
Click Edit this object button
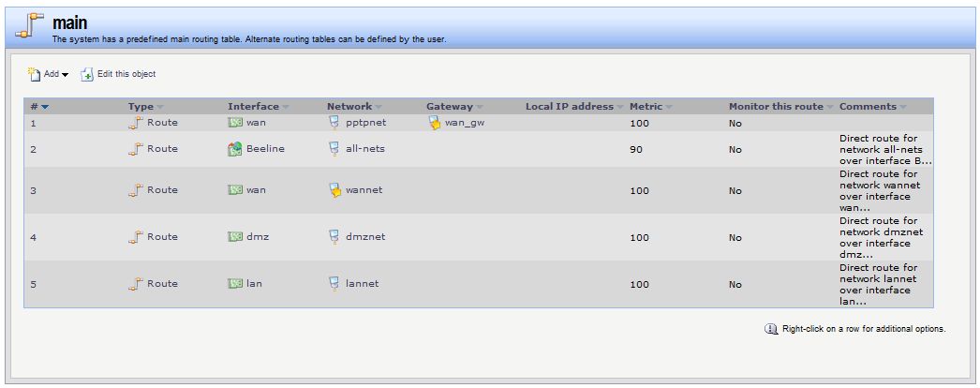click(126, 74)
